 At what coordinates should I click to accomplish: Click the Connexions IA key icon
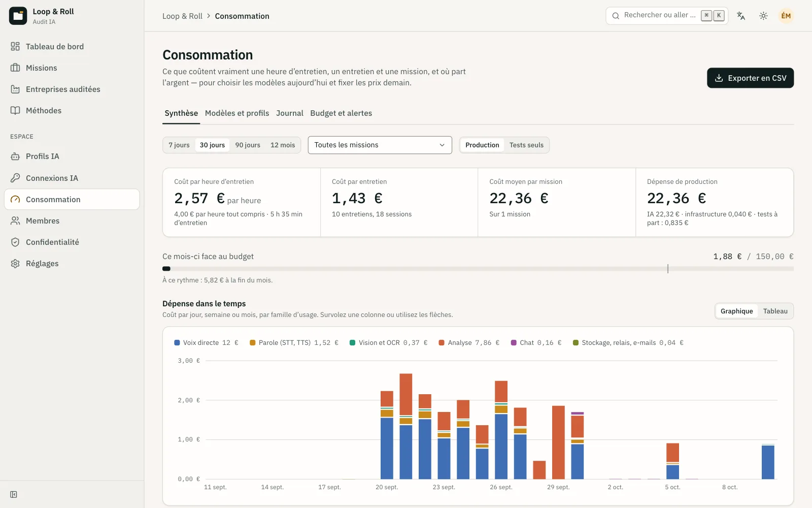15,178
